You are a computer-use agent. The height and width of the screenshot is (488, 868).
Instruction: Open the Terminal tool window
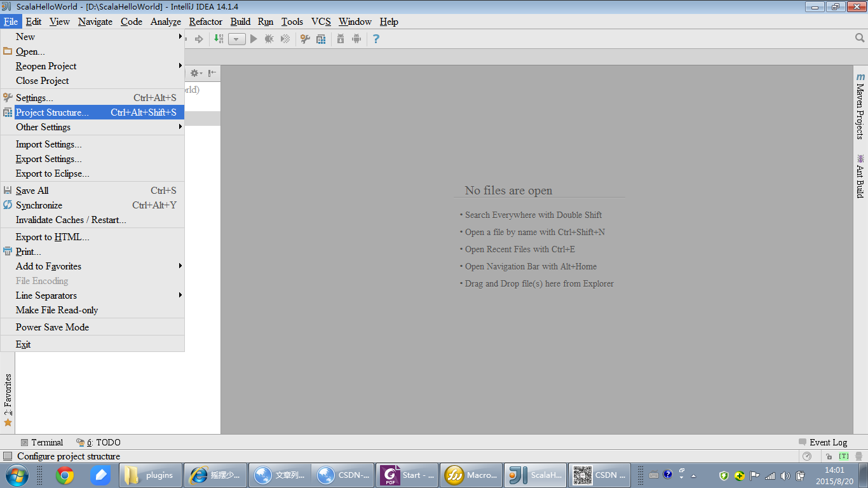tap(42, 442)
